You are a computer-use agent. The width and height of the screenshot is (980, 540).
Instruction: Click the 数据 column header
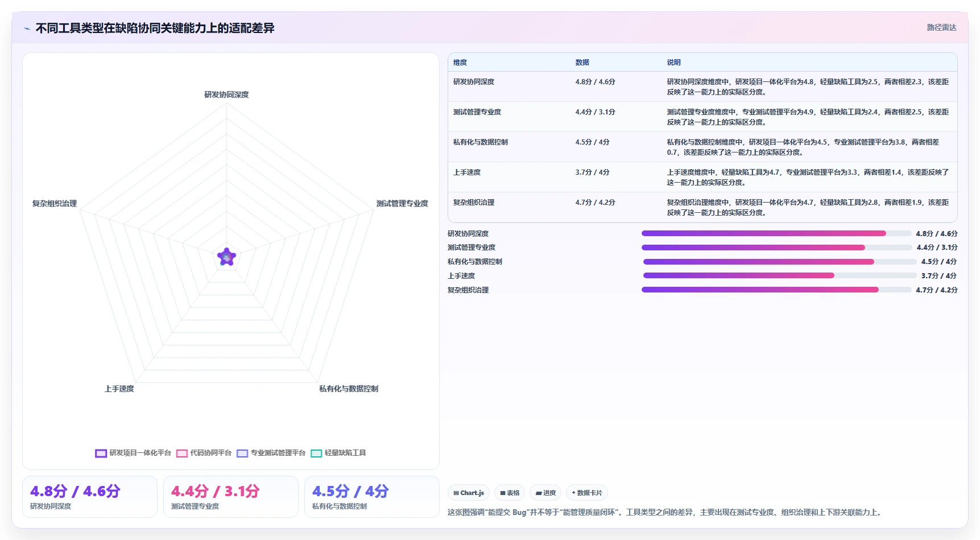[x=582, y=63]
